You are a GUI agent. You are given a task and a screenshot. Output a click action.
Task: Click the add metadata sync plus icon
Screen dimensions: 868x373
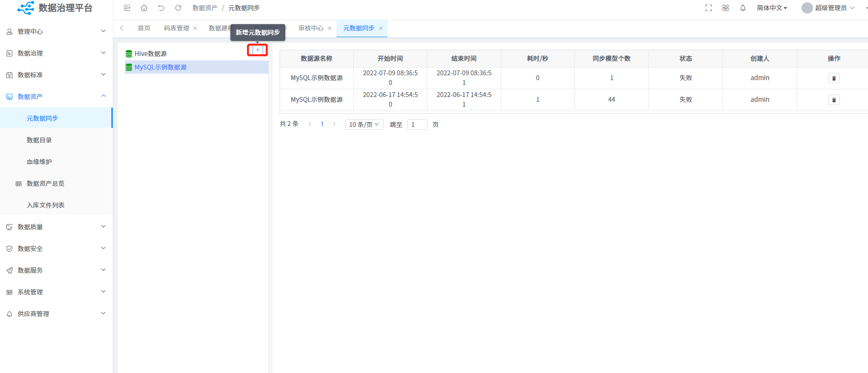pyautogui.click(x=258, y=50)
